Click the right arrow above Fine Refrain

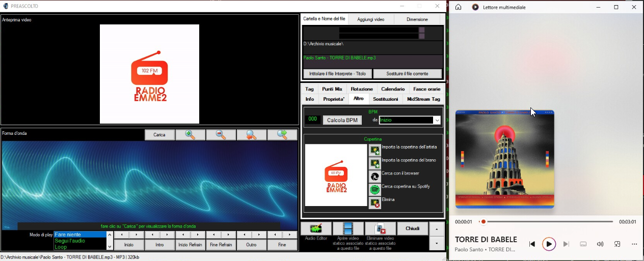coord(229,235)
